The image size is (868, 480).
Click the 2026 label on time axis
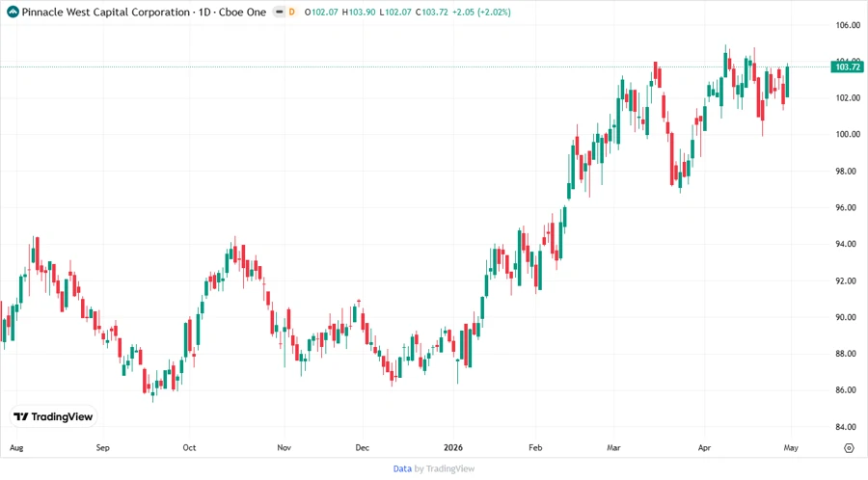[453, 448]
